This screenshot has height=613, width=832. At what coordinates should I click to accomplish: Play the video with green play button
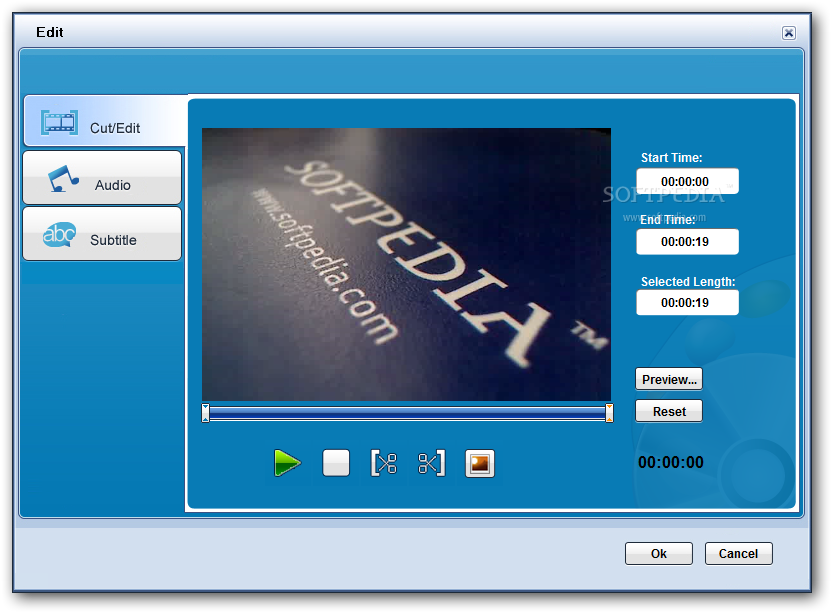287,463
